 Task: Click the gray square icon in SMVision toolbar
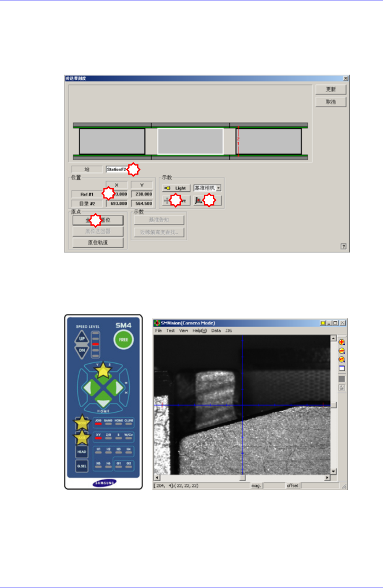click(x=342, y=379)
